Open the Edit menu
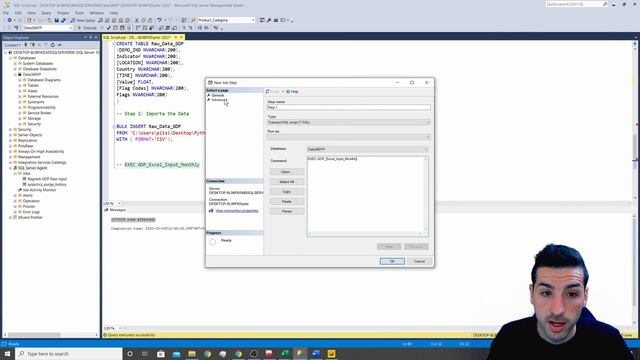Viewport: 640px width, 360px height. coord(18,13)
